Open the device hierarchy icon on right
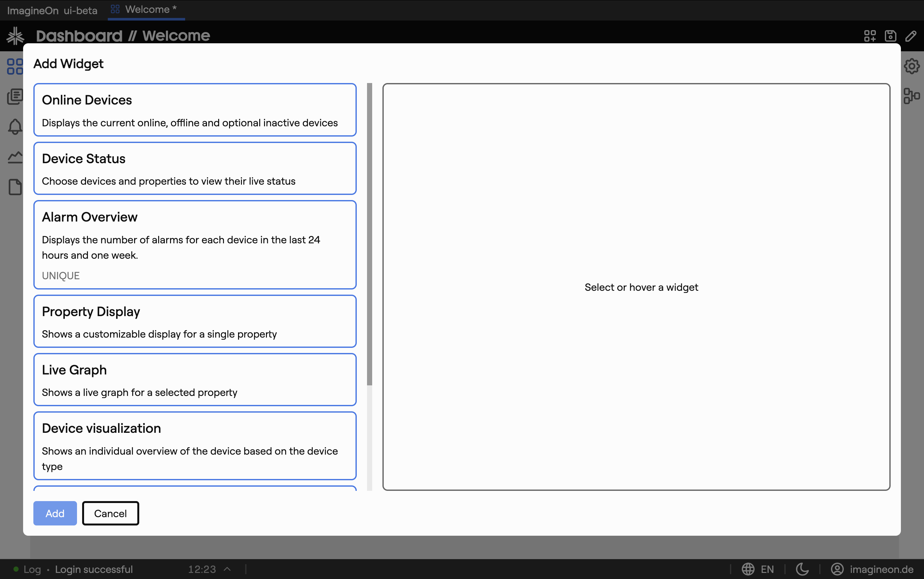Image resolution: width=924 pixels, height=579 pixels. tap(912, 96)
